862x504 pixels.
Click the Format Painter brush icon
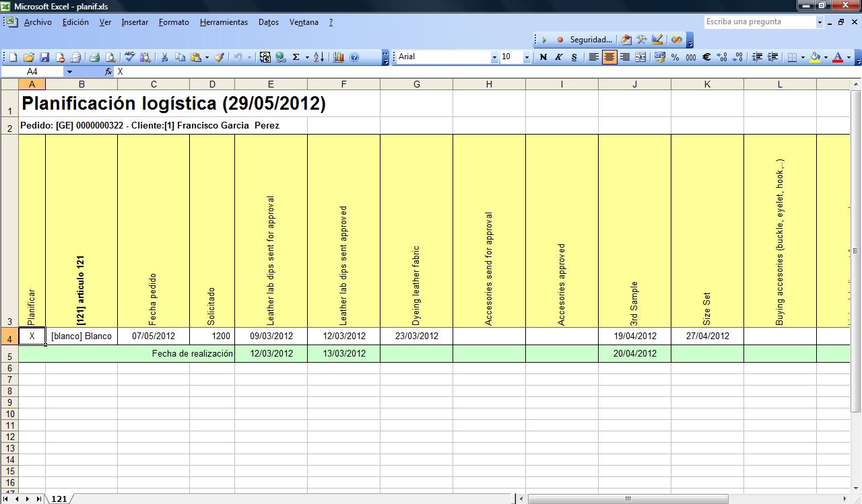[219, 57]
